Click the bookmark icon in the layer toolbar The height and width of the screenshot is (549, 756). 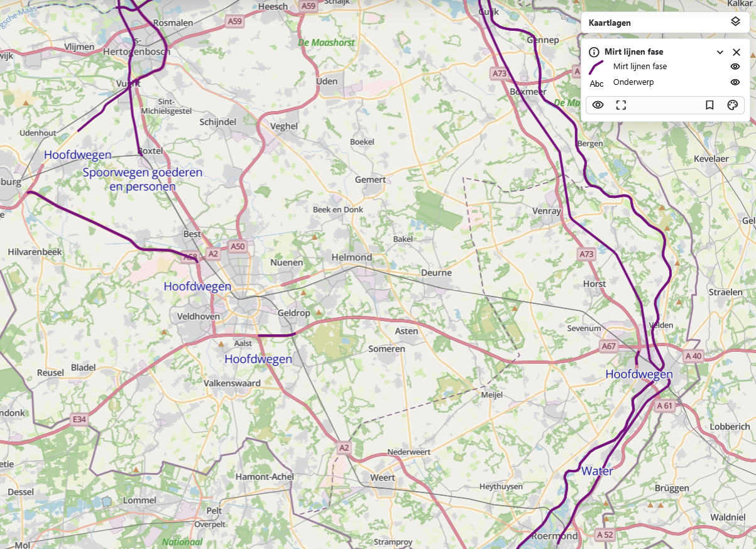point(709,105)
